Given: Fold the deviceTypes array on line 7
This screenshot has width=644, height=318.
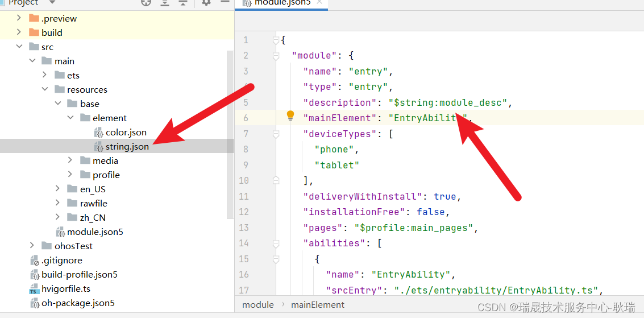Looking at the screenshot, I should tap(276, 134).
